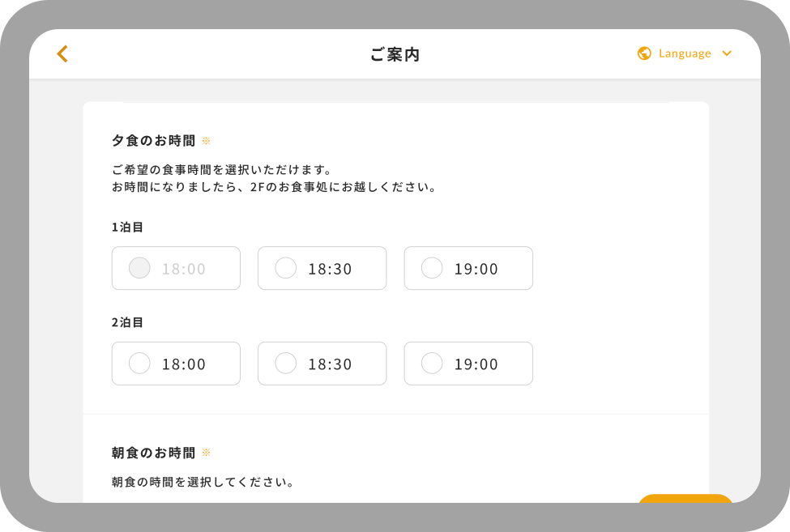Expand the chevron next to Language
The width and height of the screenshot is (790, 532).
tap(726, 53)
